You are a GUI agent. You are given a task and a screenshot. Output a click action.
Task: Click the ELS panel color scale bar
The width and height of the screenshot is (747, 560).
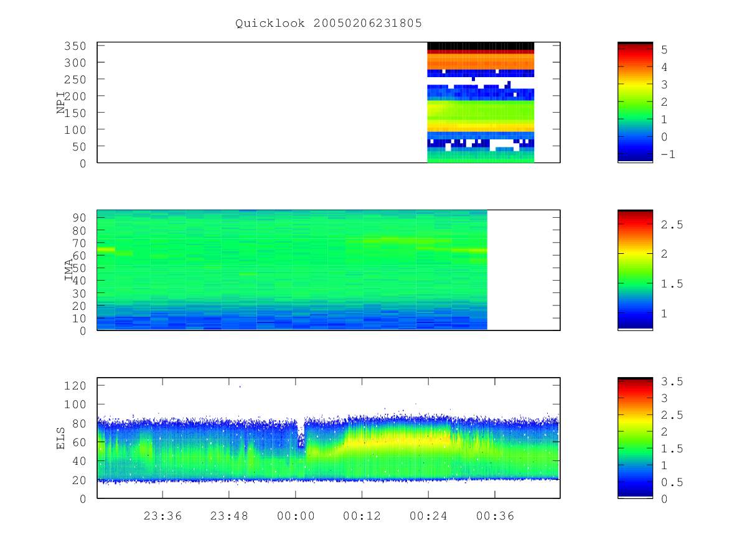tap(635, 437)
